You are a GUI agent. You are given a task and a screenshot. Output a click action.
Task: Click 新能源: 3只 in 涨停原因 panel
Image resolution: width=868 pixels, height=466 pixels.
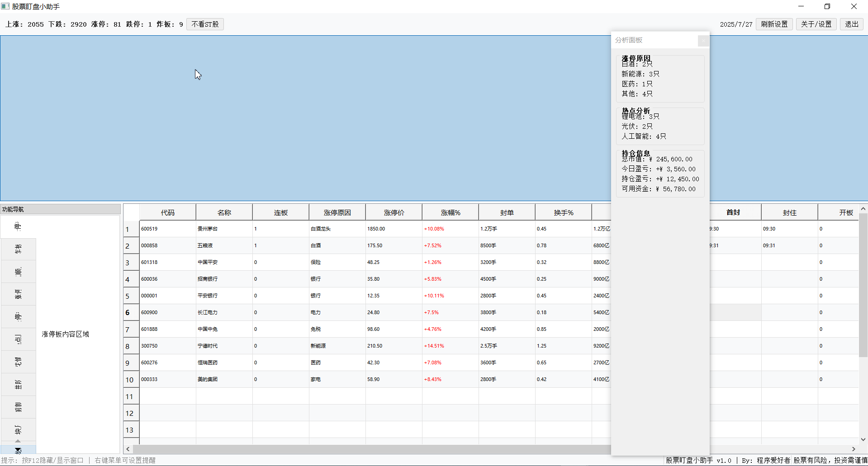[640, 74]
